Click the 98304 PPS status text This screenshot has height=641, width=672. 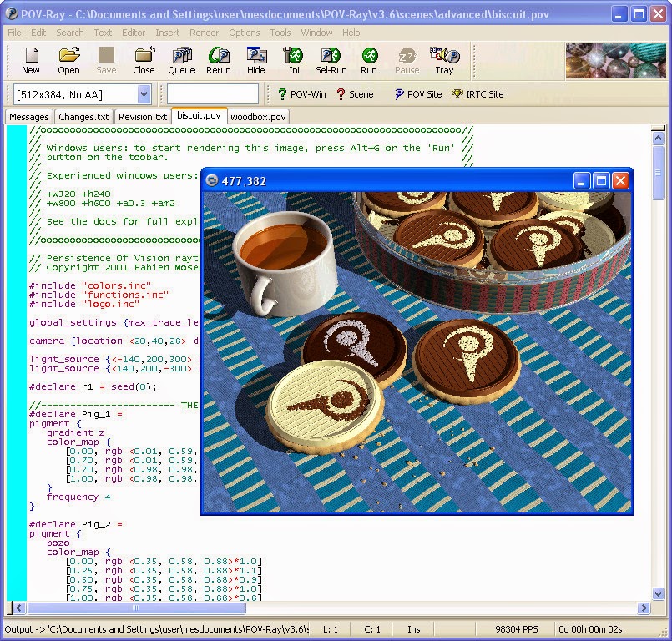click(x=517, y=629)
